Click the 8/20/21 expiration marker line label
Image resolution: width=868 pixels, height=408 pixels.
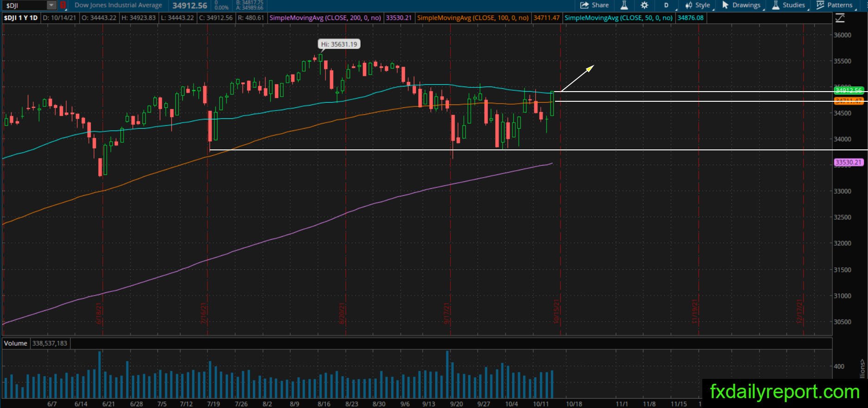point(342,313)
